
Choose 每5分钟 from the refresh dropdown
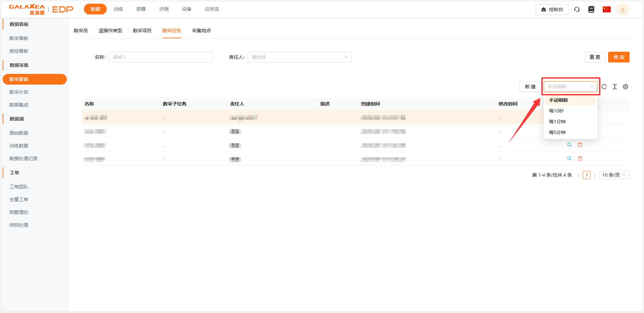[557, 132]
